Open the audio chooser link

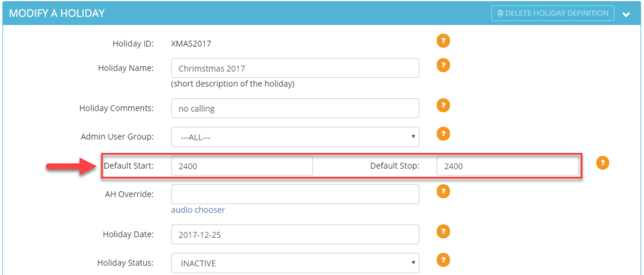tap(198, 210)
